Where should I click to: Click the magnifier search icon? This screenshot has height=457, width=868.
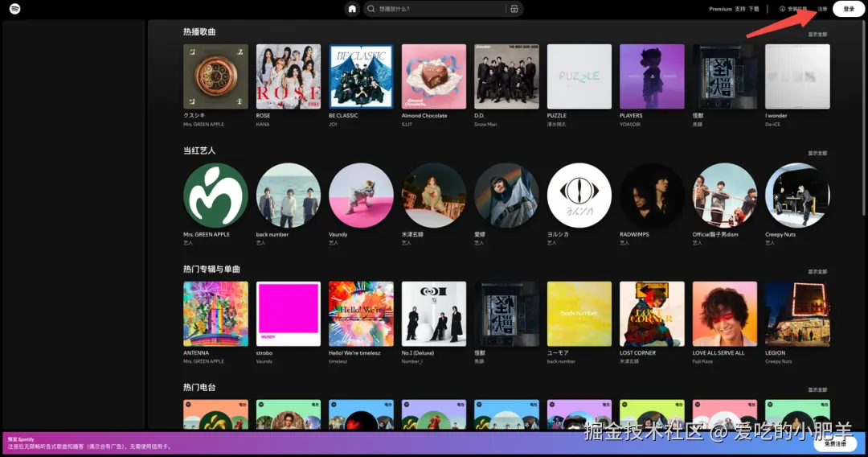coord(371,9)
